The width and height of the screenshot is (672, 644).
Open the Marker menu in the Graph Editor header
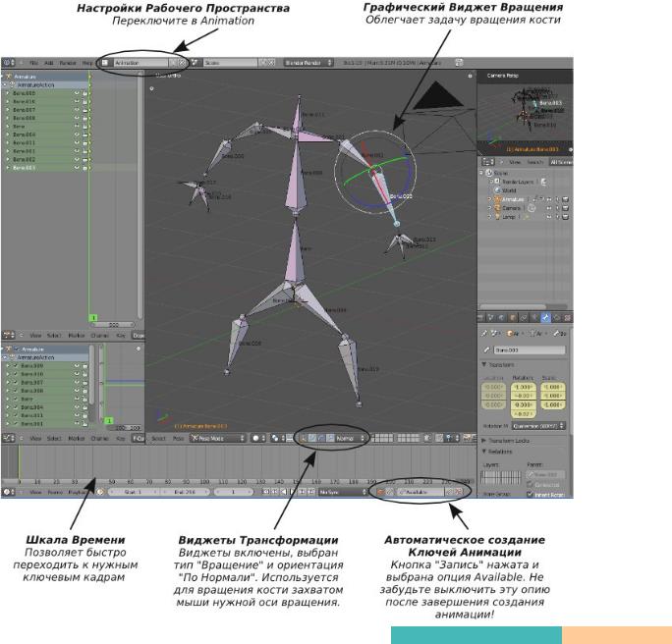tap(77, 438)
